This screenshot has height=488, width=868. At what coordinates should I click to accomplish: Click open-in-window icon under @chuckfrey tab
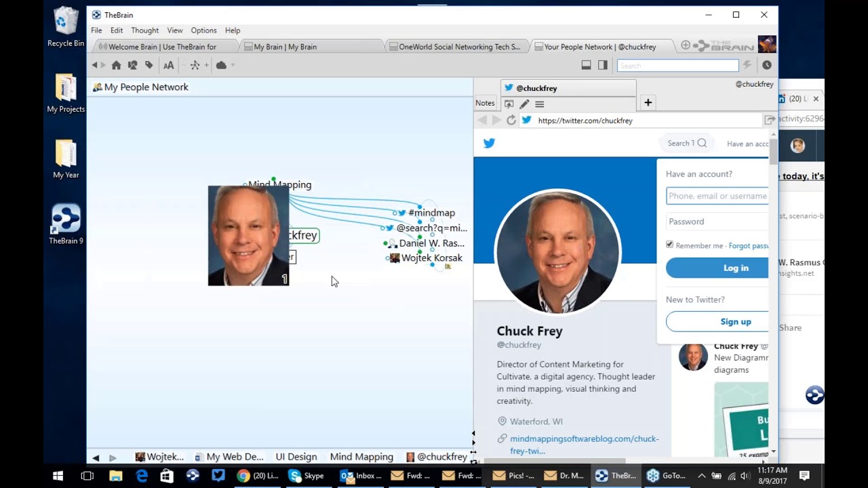[x=509, y=104]
